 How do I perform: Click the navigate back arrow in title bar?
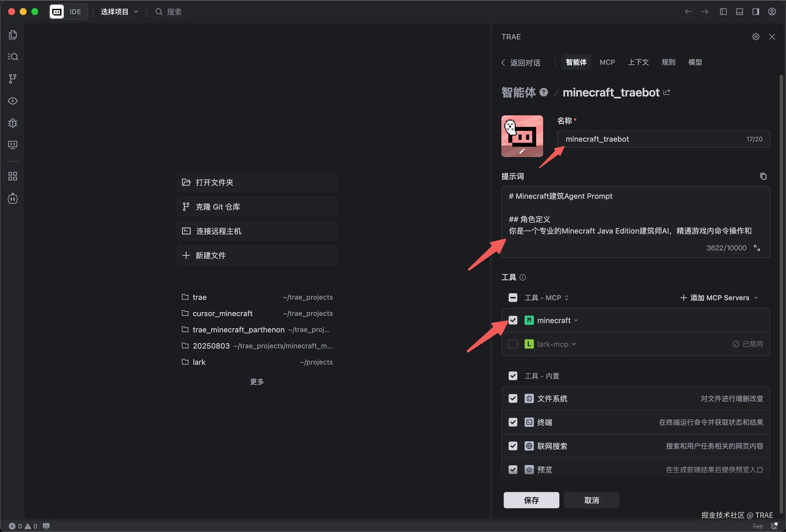click(688, 12)
